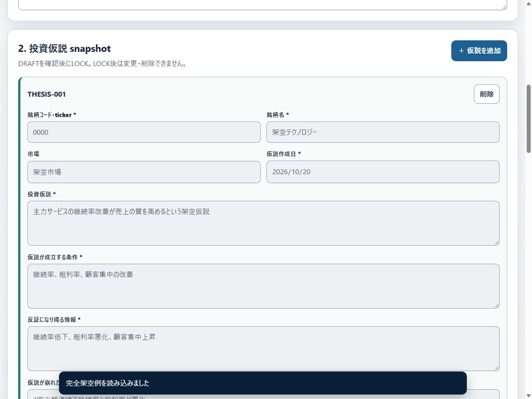Viewport: 532px width, 399px height.
Task: Click the 市場 label
Action: tap(33, 154)
